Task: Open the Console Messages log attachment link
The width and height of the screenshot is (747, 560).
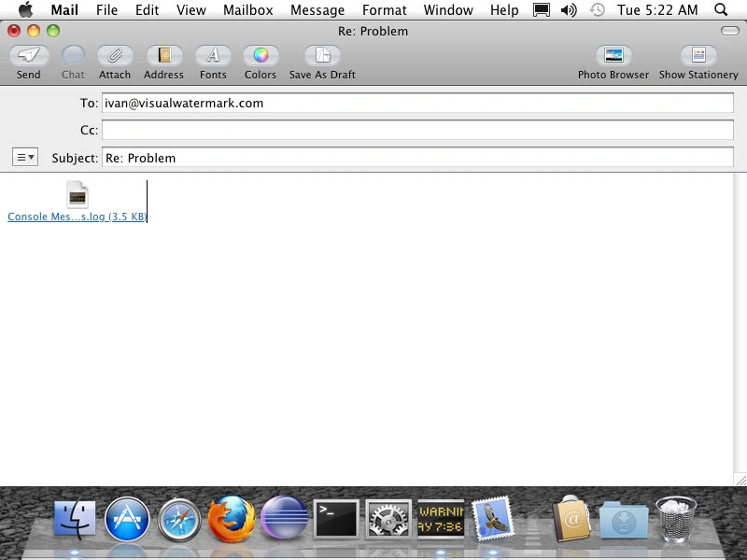Action: point(77,217)
